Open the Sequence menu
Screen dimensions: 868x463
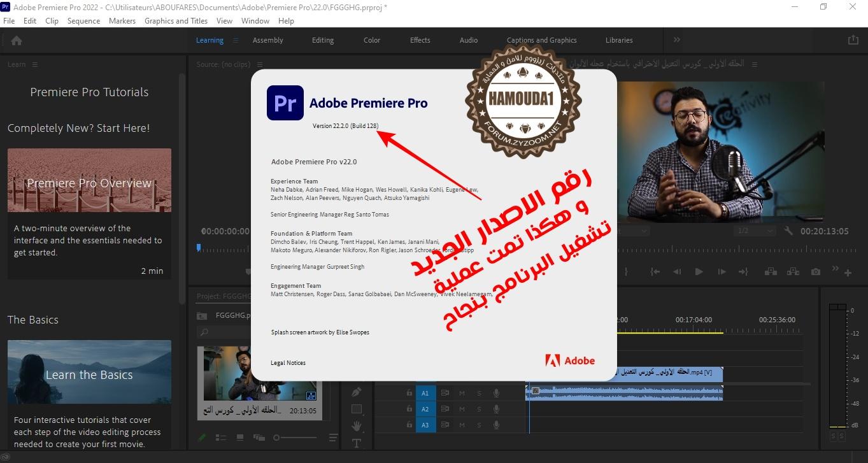pyautogui.click(x=83, y=20)
